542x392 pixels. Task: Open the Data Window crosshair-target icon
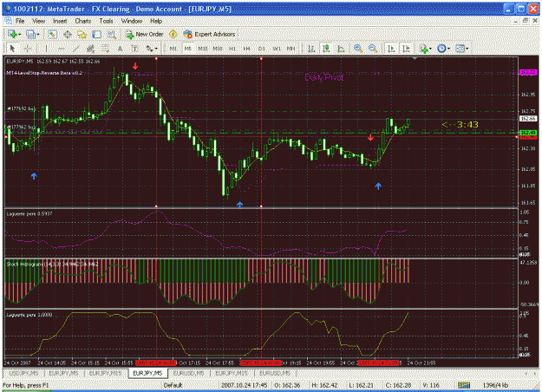pyautogui.click(x=68, y=34)
